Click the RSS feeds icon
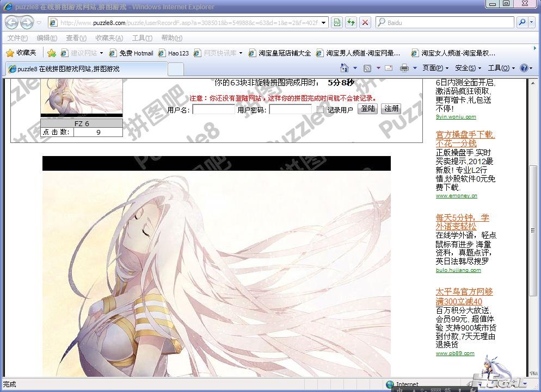The height and width of the screenshot is (392, 541). pyautogui.click(x=367, y=68)
